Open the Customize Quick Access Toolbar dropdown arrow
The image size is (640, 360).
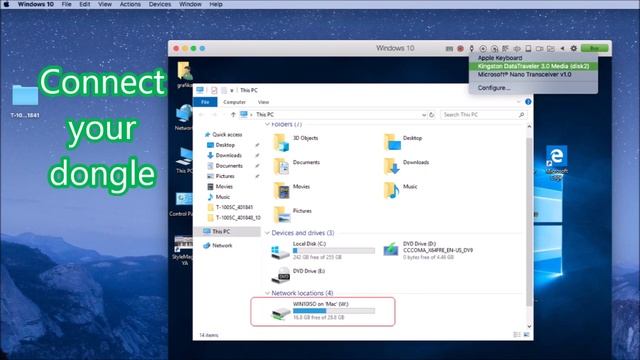click(232, 91)
